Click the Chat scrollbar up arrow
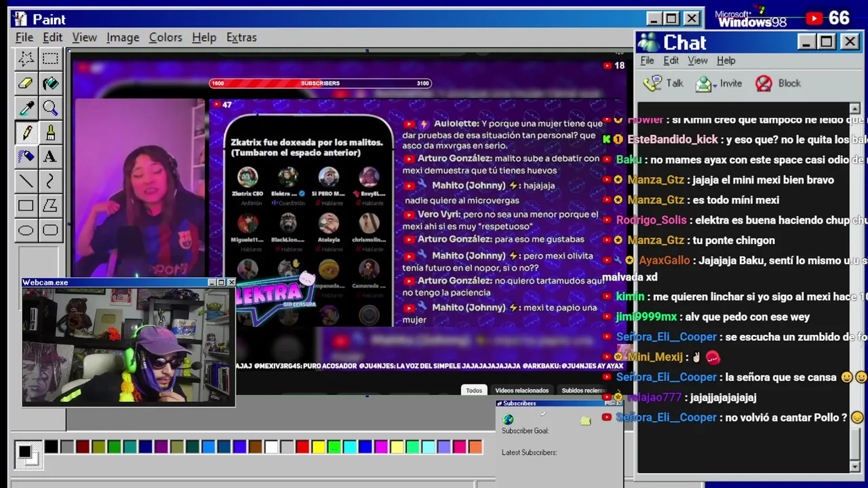Screen dimensions: 868x488 854,109
